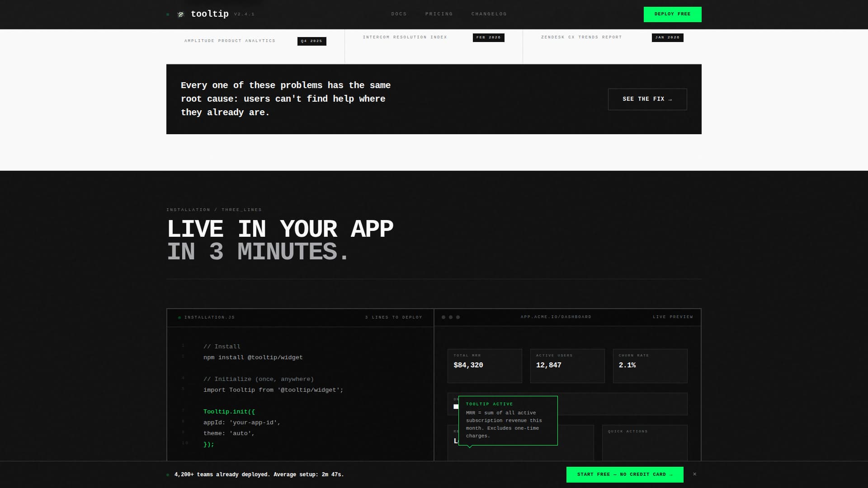Click the See The Fix button

647,99
